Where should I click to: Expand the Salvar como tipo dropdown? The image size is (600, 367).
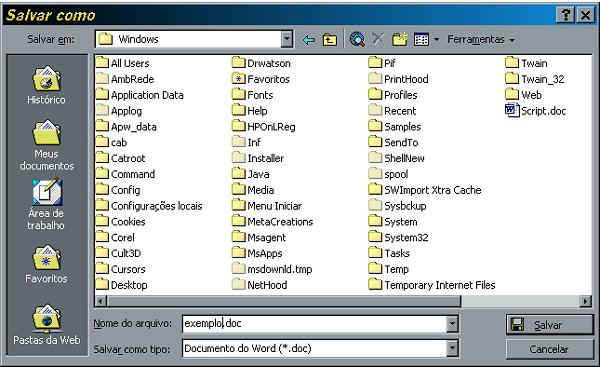tap(452, 349)
